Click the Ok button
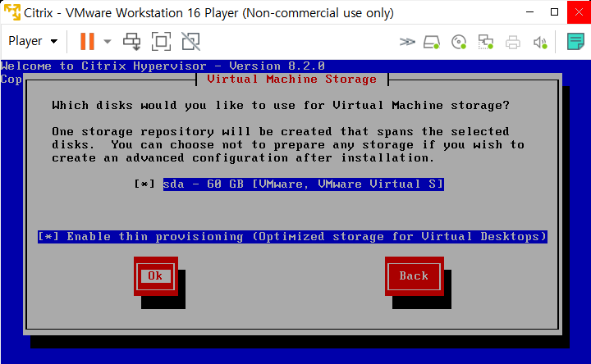Image resolution: width=591 pixels, height=364 pixels. [x=156, y=276]
